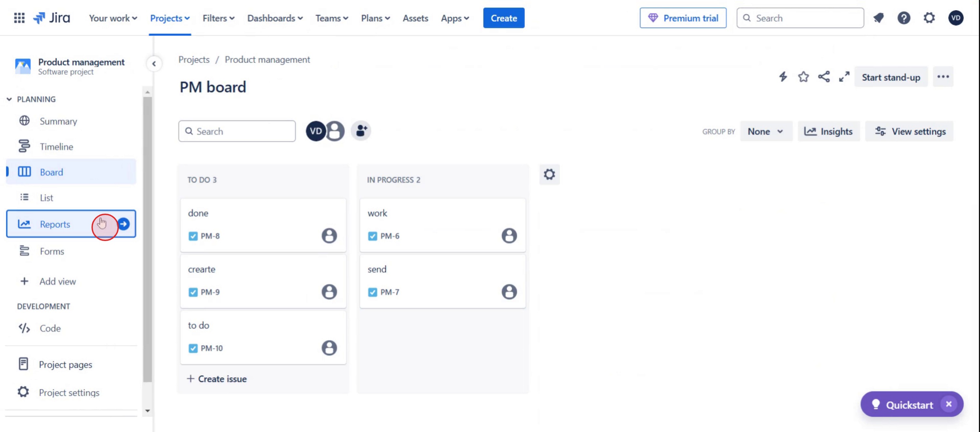Click the PM-6 task type checkbox icon

point(372,236)
